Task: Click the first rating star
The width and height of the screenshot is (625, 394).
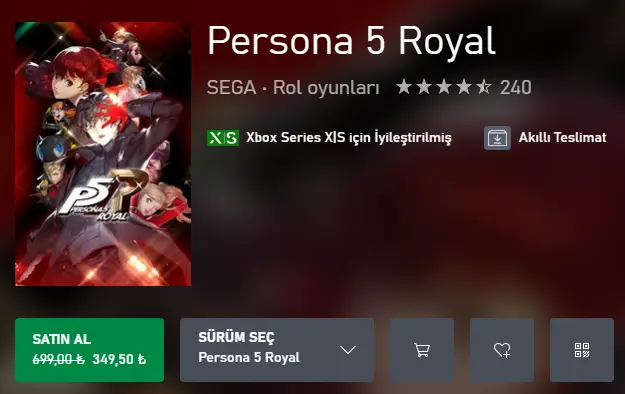Action: (404, 87)
